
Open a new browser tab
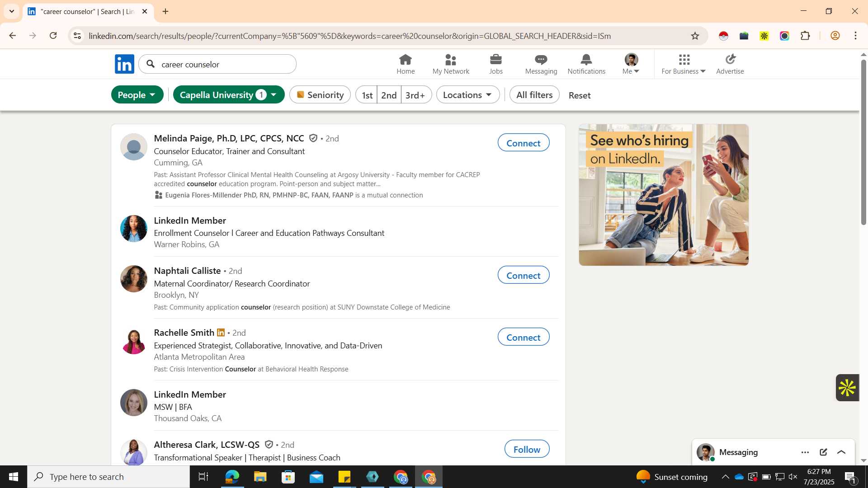165,11
